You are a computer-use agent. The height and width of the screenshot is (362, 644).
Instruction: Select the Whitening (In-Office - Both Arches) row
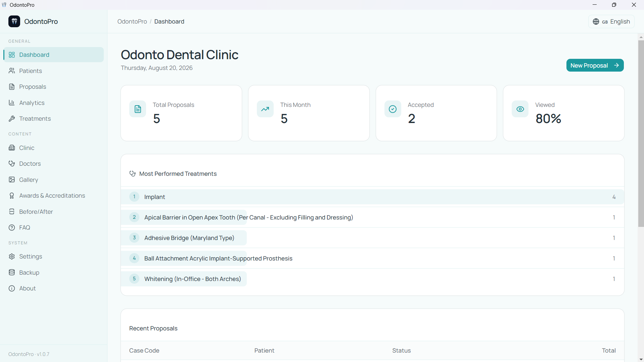point(372,279)
